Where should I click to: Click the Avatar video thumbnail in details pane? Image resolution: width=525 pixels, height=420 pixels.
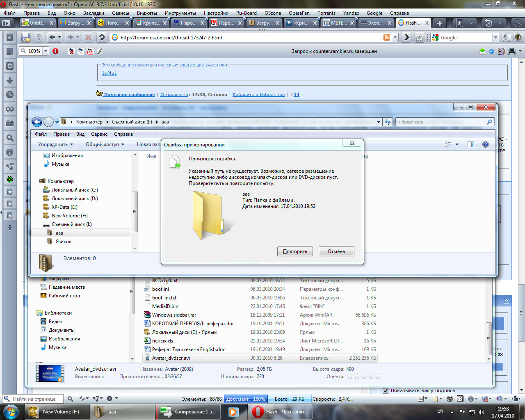[50, 373]
